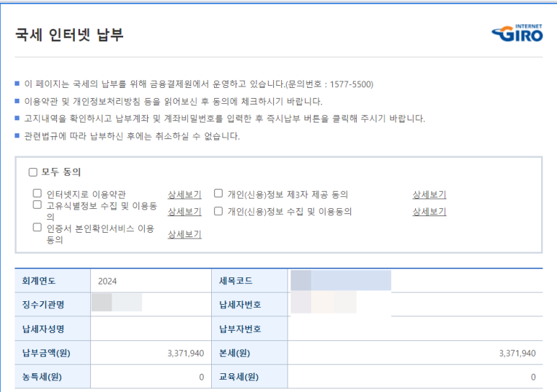The image size is (557, 392).
Task: Check 개인(신용)정보 수집 및 이용동의 box
Action: 218,211
